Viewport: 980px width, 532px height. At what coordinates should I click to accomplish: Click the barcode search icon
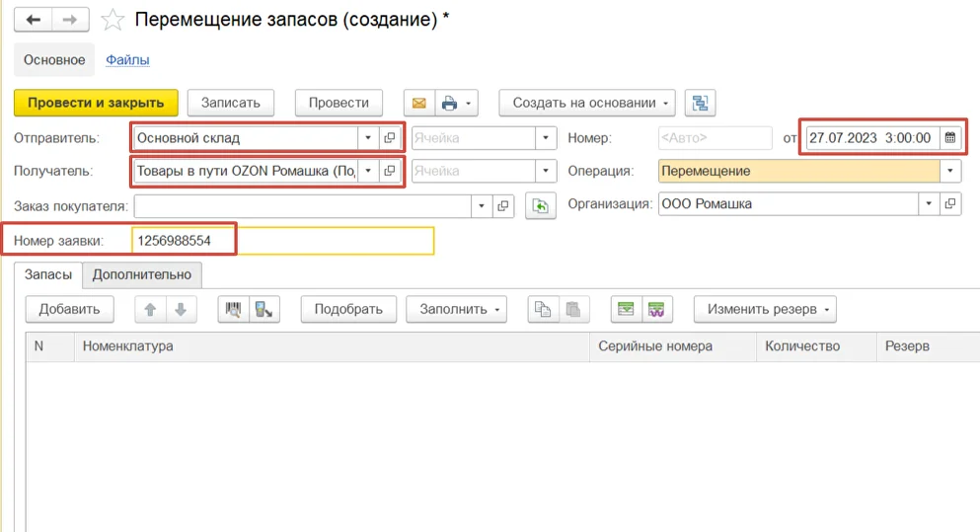pos(233,309)
